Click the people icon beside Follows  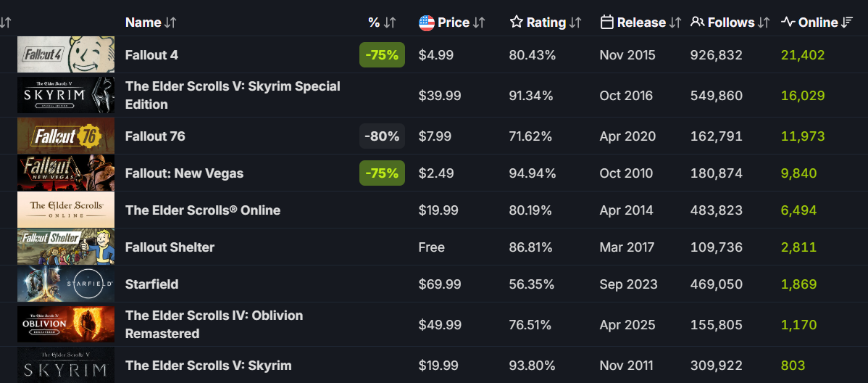pos(698,22)
